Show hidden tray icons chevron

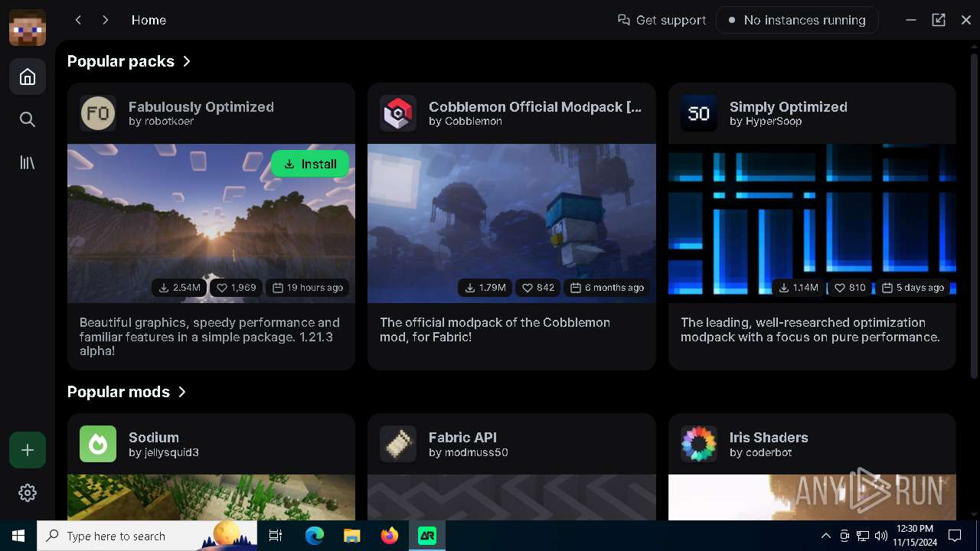tap(826, 536)
